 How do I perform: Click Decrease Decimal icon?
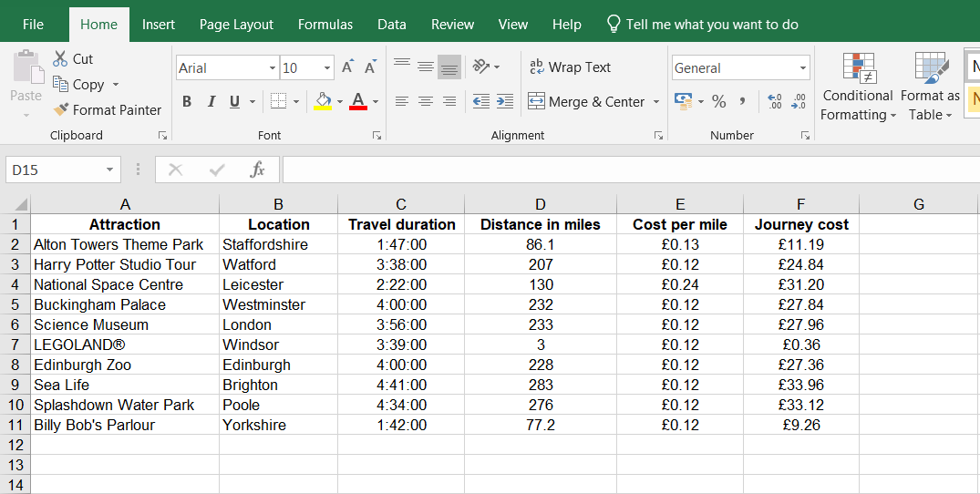coord(798,101)
